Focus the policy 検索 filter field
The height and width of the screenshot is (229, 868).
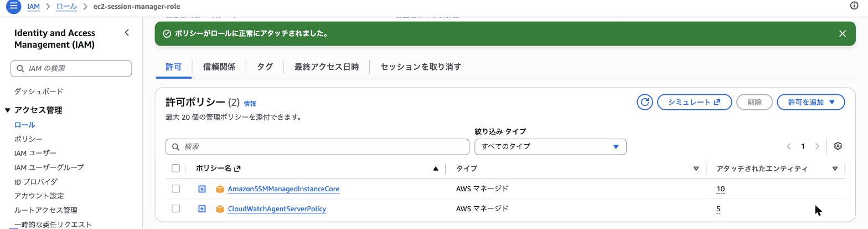pos(317,146)
